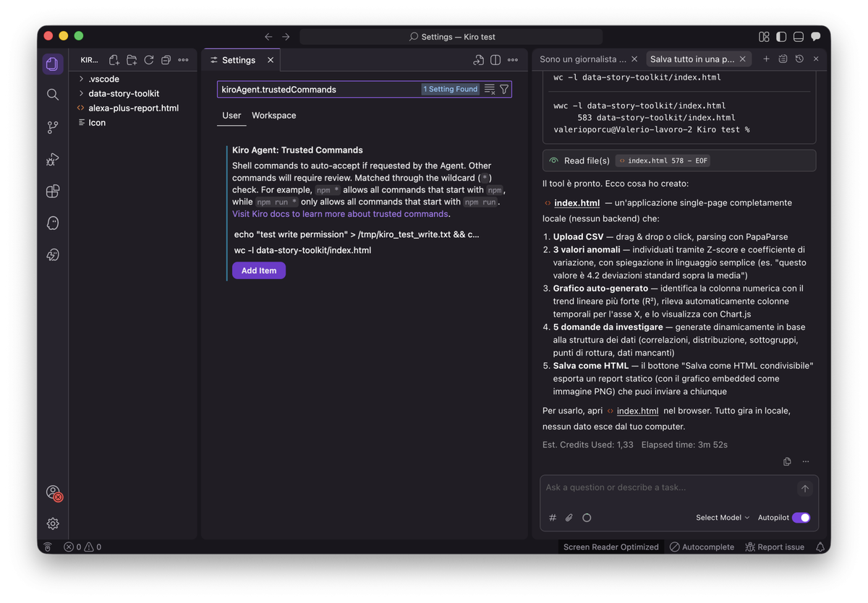The width and height of the screenshot is (868, 603).
Task: Open 'Visit Kiro docs' trusted commands link
Action: (x=340, y=214)
